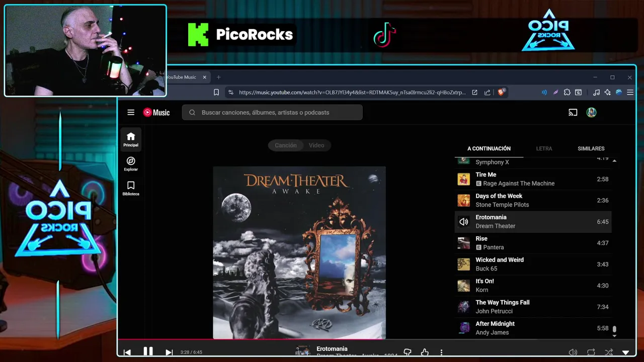The height and width of the screenshot is (362, 644).
Task: Click the Wicked and Weird thumbnail
Action: [463, 264]
